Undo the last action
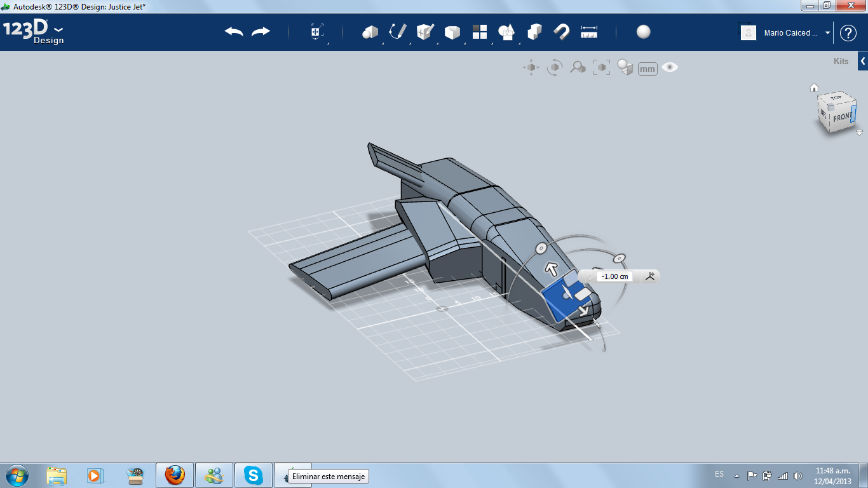The height and width of the screenshot is (488, 868). (234, 32)
